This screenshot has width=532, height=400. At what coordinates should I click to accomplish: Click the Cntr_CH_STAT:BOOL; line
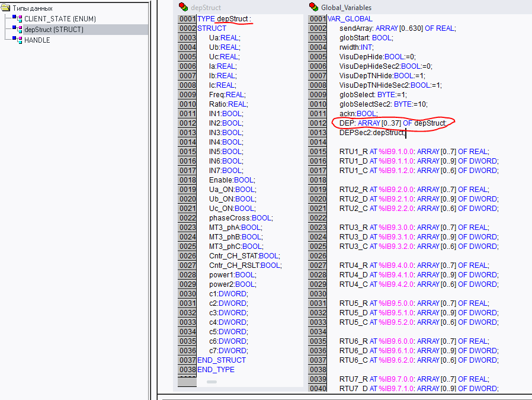point(244,256)
